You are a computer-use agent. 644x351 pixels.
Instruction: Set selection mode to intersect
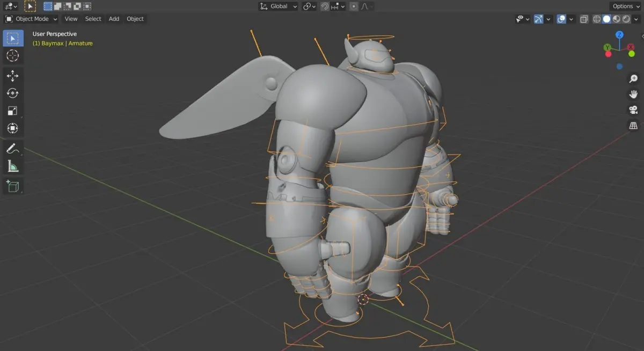[x=87, y=6]
